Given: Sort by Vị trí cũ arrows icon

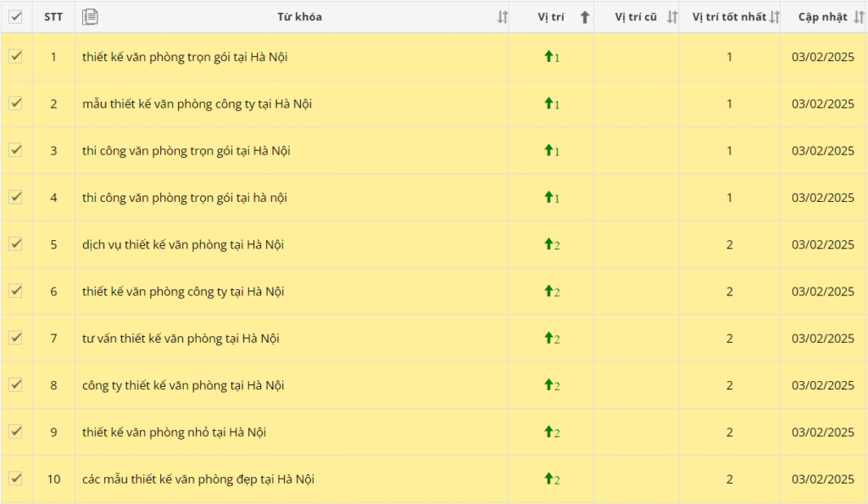Looking at the screenshot, I should click(x=672, y=17).
